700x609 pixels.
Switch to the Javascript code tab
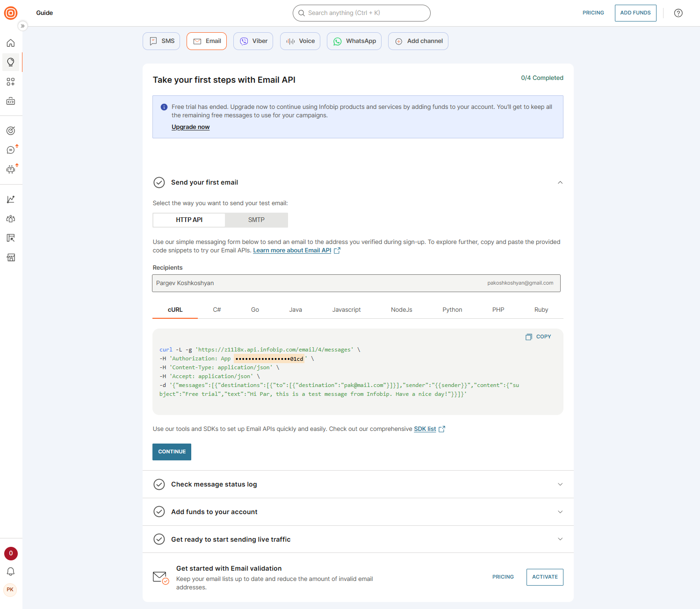point(346,309)
